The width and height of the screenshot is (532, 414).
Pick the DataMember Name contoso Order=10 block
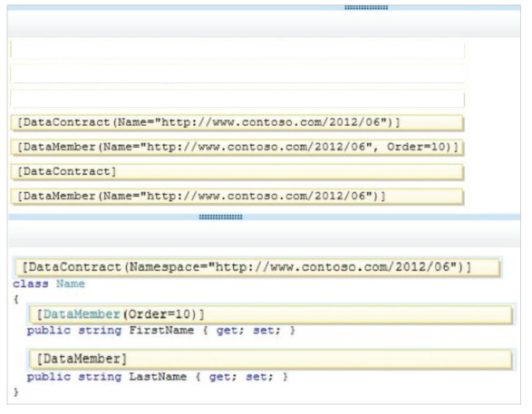coord(237,147)
